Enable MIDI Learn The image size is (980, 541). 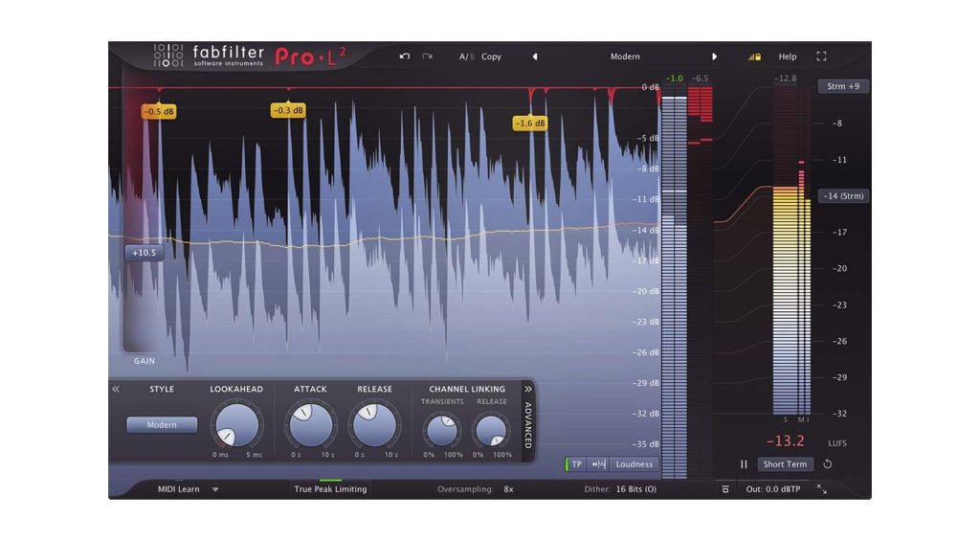(x=179, y=489)
